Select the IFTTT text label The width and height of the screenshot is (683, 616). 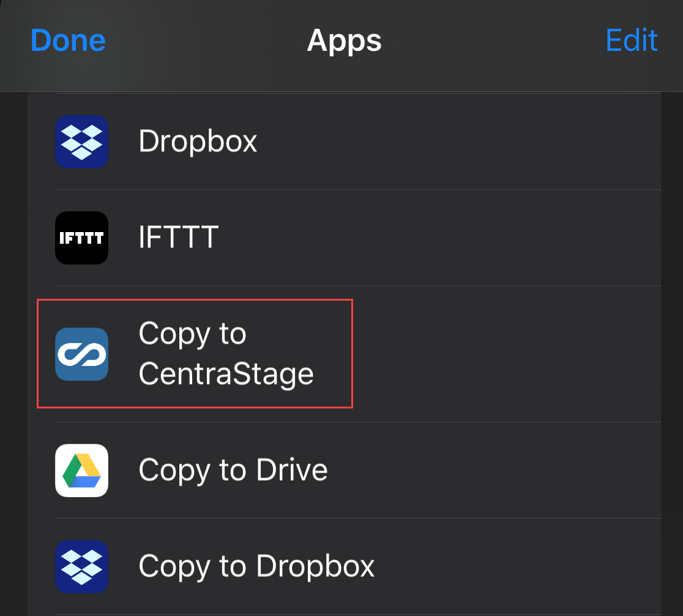coord(178,237)
